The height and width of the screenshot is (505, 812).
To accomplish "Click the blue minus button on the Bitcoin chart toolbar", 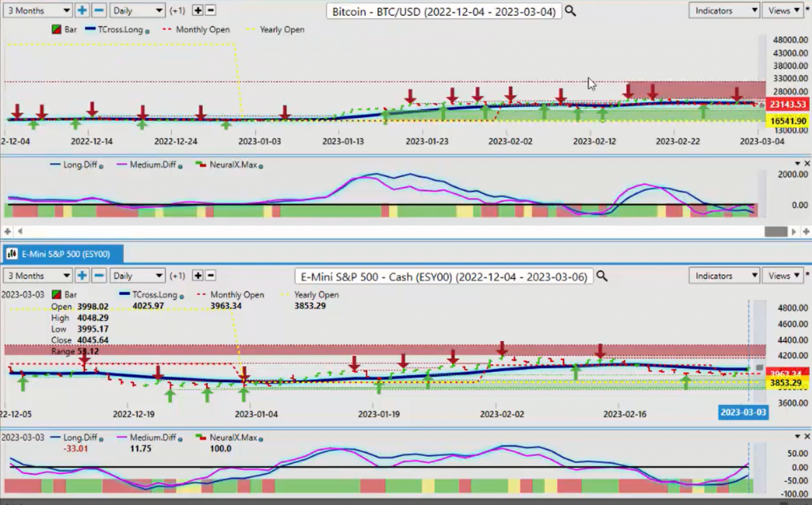I will click(x=99, y=10).
